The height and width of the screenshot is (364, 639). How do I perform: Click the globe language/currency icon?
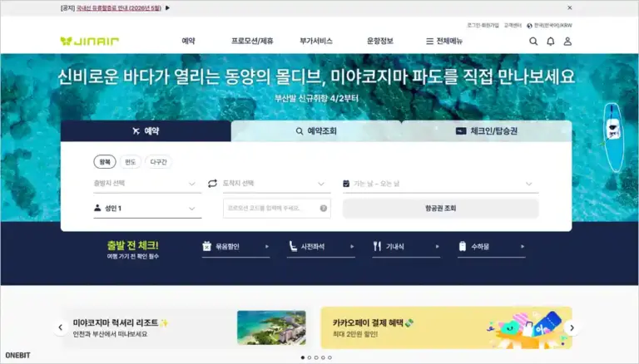(x=530, y=25)
